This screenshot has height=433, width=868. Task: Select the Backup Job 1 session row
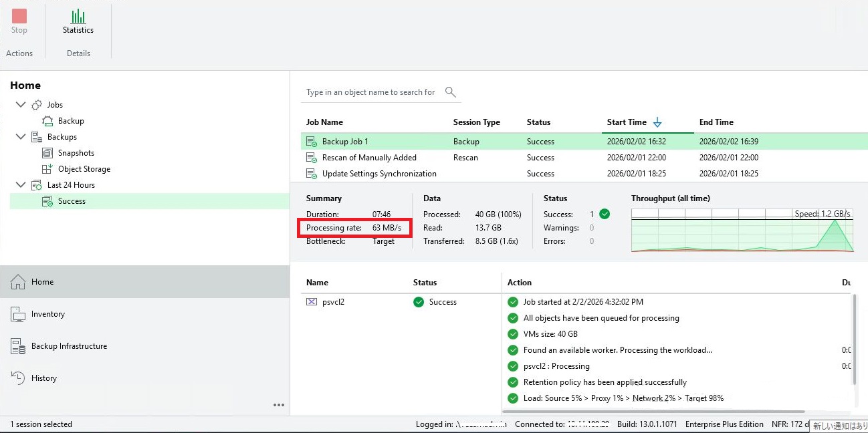(x=345, y=142)
